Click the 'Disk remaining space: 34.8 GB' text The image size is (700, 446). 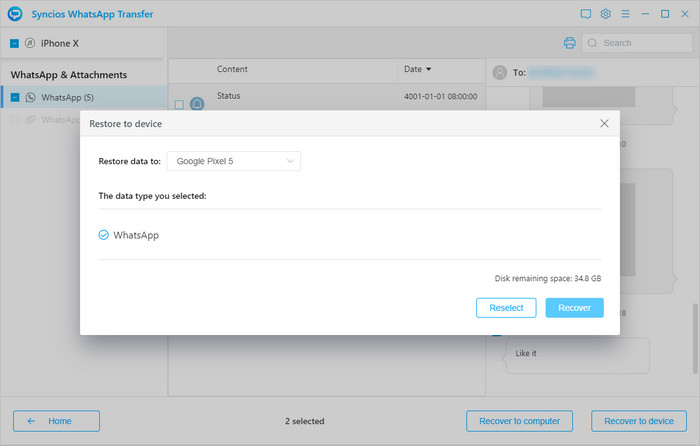point(548,278)
